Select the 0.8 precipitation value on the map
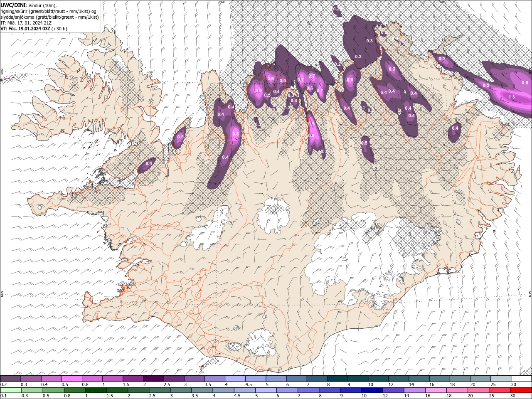This screenshot has width=532, height=399. (x=236, y=134)
